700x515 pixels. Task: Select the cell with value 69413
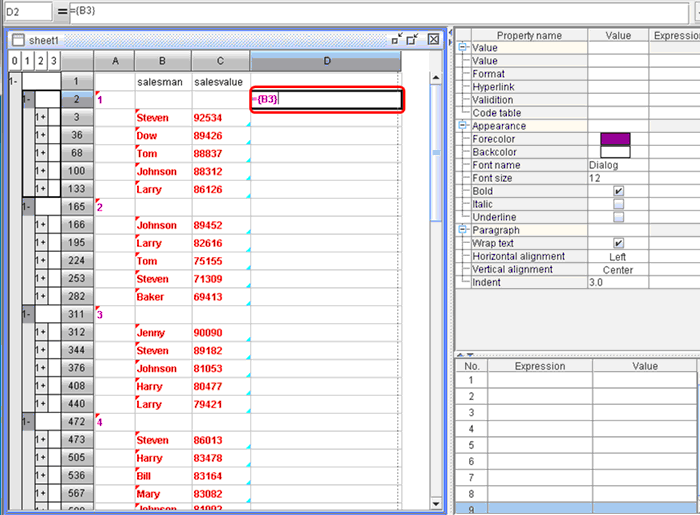(221, 297)
